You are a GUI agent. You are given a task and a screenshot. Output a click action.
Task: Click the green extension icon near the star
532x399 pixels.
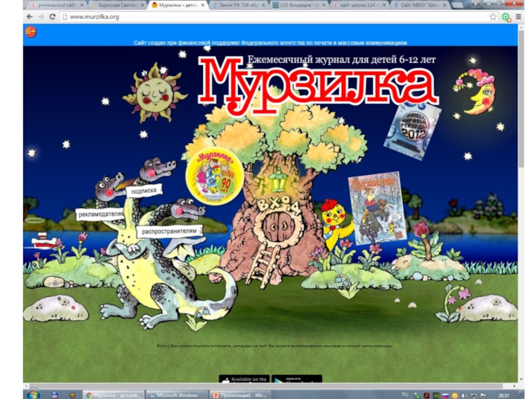point(506,17)
